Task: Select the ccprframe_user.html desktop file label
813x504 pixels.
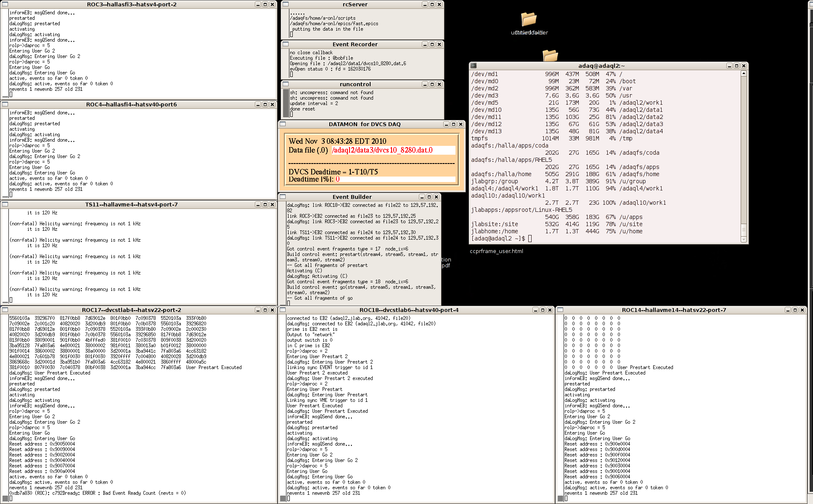Action: tap(496, 251)
